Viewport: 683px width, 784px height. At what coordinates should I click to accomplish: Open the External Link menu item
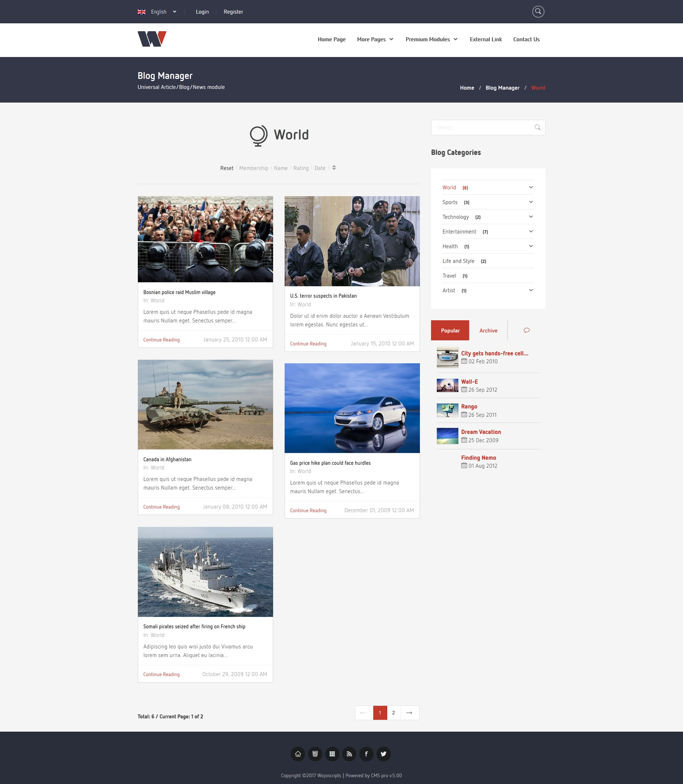[486, 39]
